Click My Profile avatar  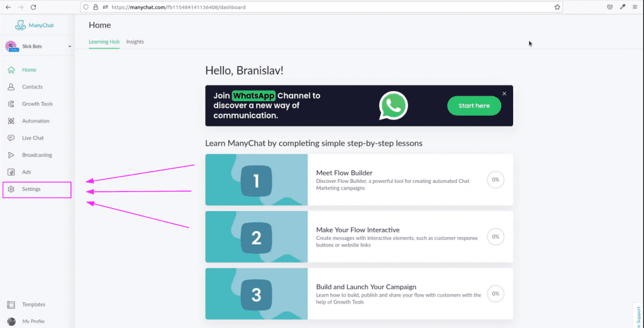pyautogui.click(x=11, y=322)
